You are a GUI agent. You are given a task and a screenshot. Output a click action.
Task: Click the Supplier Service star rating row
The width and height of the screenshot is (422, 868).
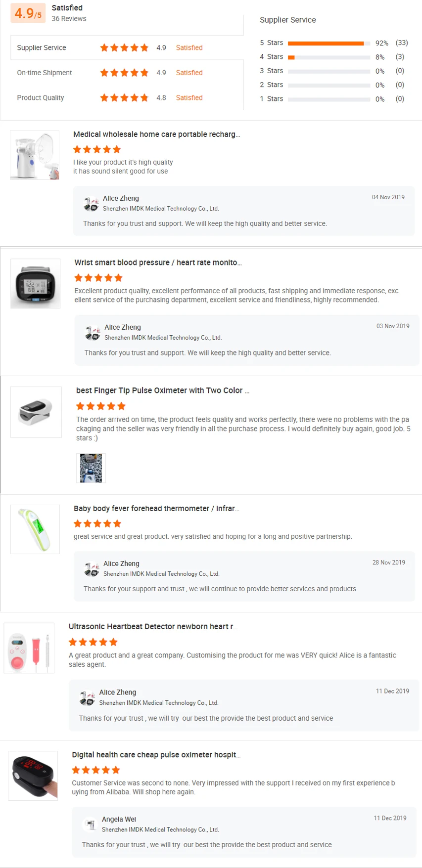(x=124, y=48)
